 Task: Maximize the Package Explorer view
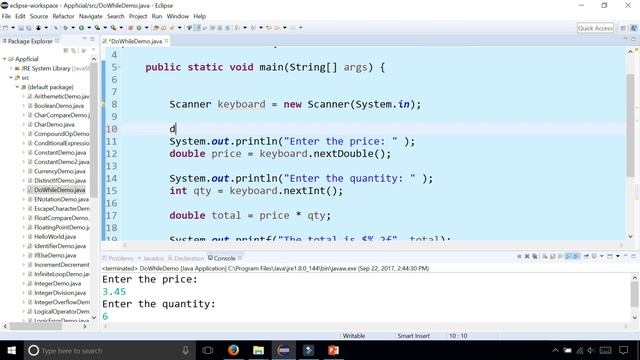[92, 39]
